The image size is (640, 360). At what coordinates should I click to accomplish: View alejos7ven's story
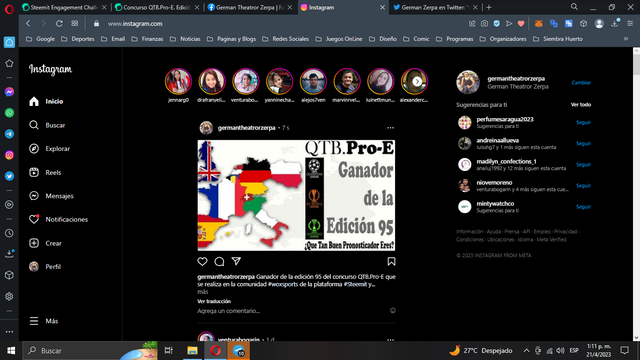[x=313, y=81]
